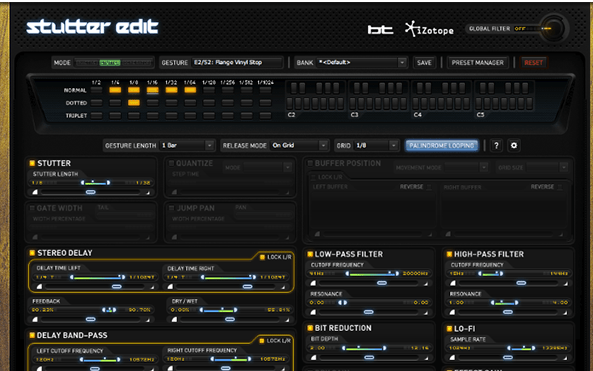
Task: Click curve handle under High-Pass Cutoff Frequency
Action: tap(521, 283)
